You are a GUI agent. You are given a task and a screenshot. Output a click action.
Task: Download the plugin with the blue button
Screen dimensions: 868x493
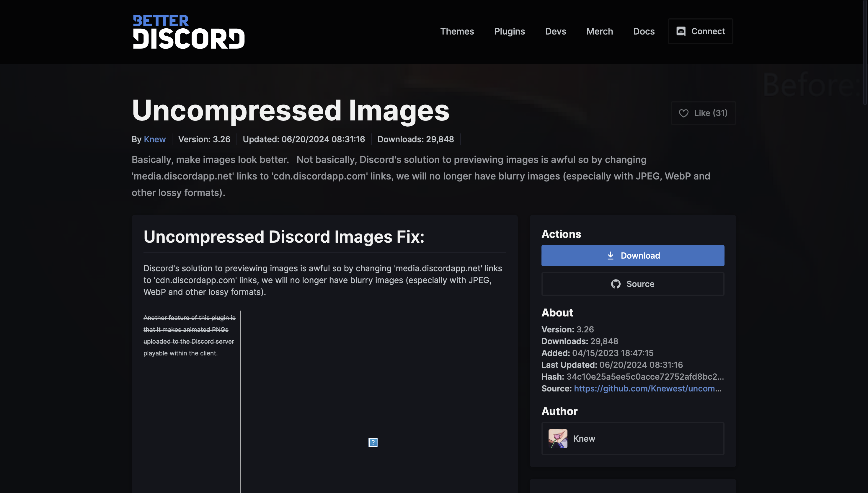(632, 256)
